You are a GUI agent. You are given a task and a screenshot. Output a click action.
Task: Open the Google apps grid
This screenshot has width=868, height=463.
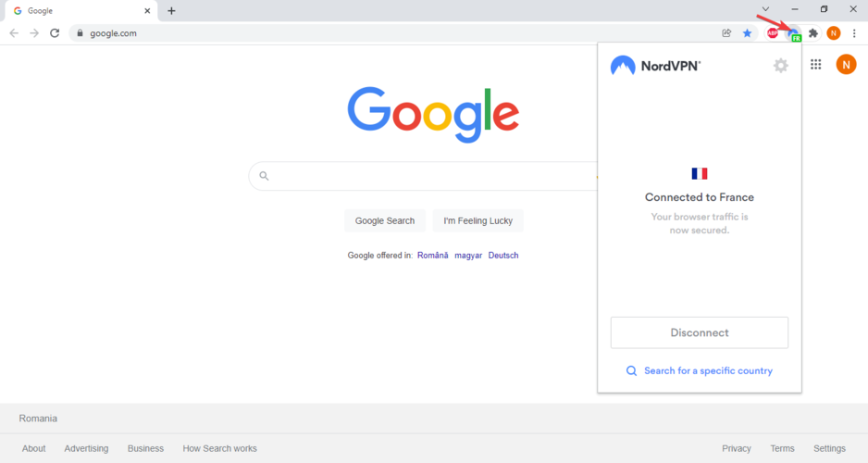coord(815,65)
